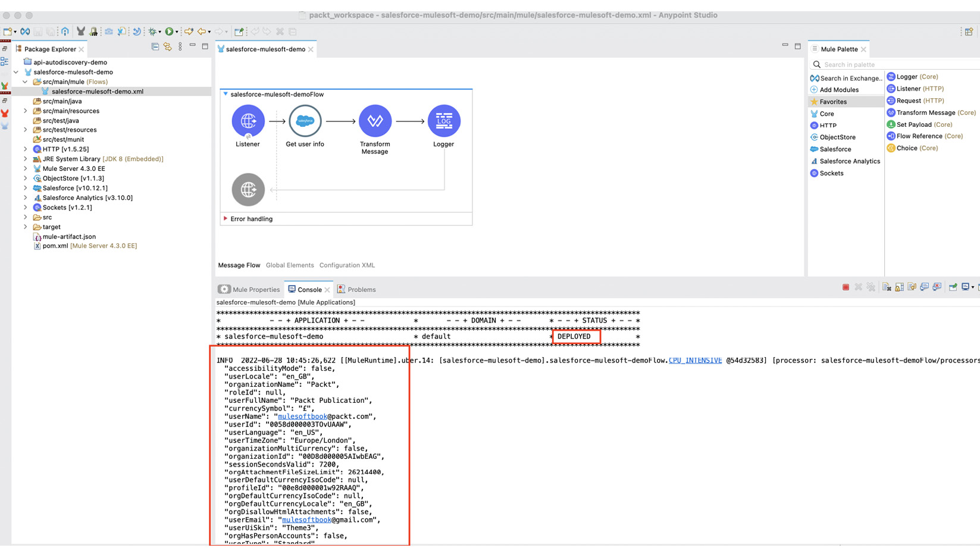The image size is (980, 557).
Task: Toggle show console when standard output changes
Action: click(924, 287)
